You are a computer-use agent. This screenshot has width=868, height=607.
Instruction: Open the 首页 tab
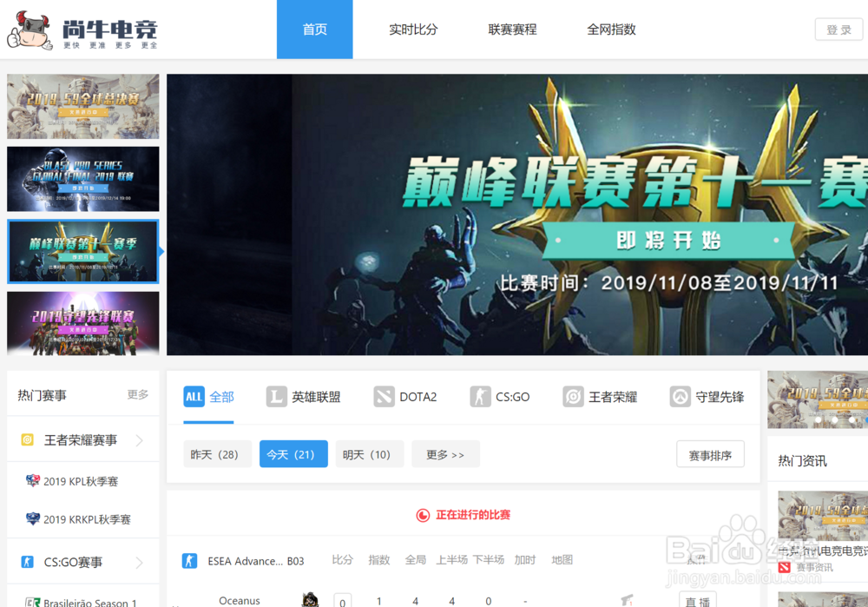click(x=314, y=30)
